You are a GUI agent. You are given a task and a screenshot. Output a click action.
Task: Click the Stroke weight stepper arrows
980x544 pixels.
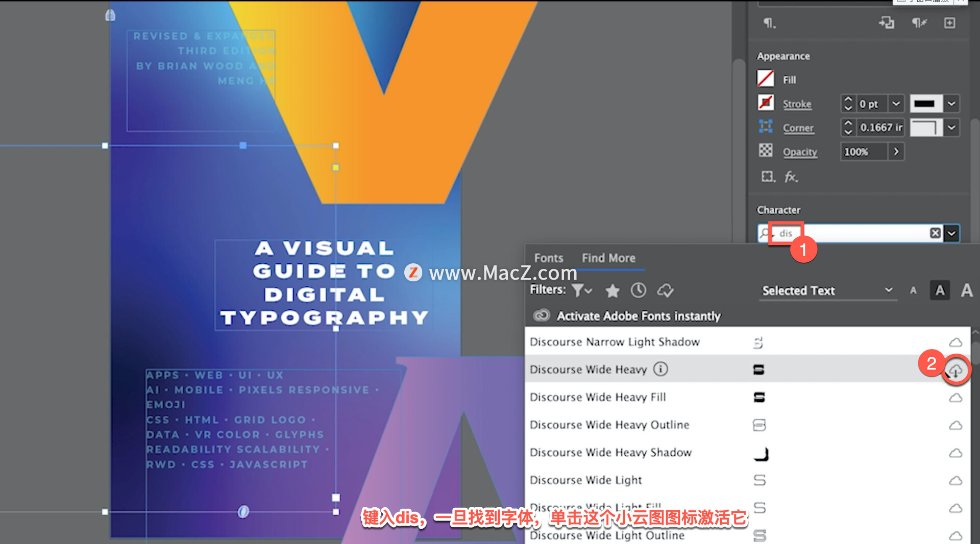pos(848,104)
